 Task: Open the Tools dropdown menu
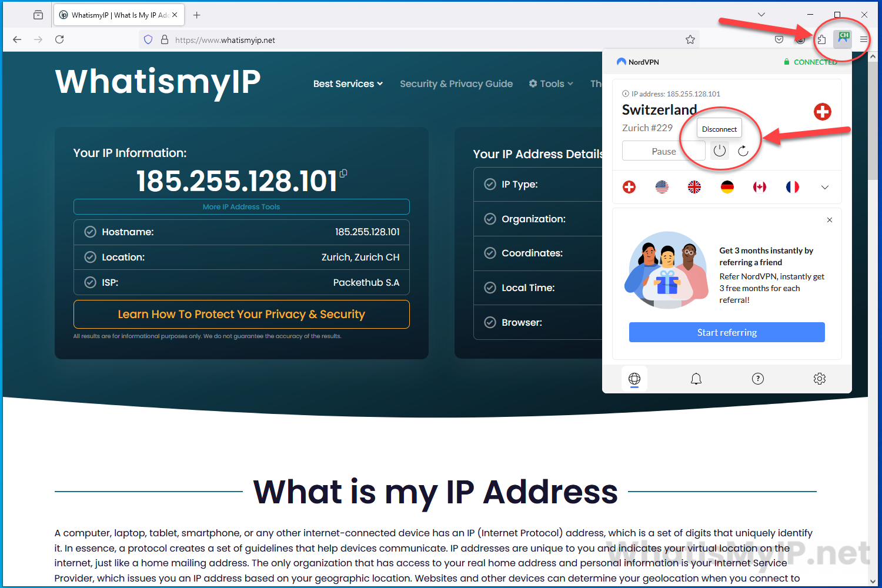[x=551, y=83]
